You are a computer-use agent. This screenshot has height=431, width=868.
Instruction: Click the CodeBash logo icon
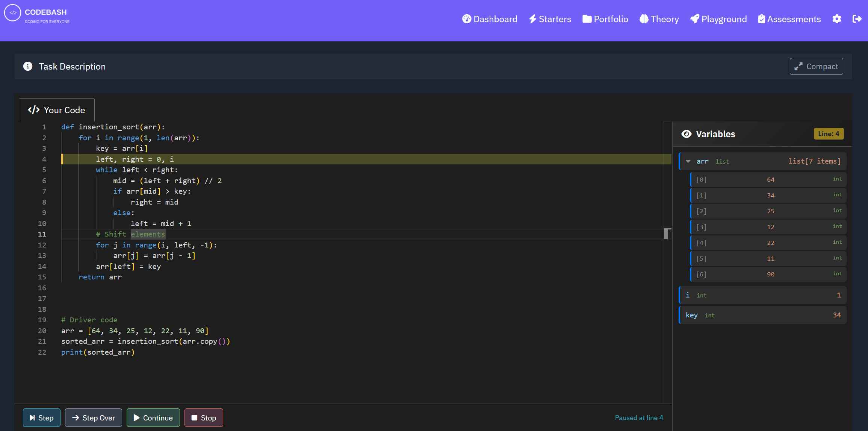click(x=12, y=13)
